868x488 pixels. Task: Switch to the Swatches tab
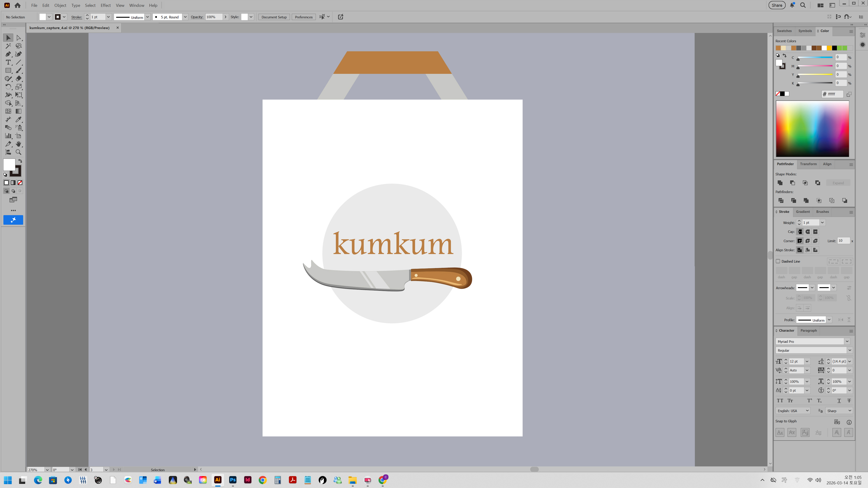tap(784, 31)
